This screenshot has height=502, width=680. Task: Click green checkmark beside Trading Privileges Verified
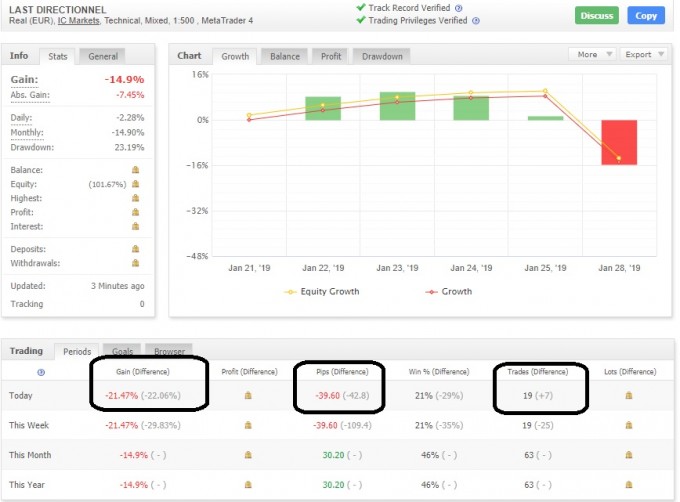(361, 20)
